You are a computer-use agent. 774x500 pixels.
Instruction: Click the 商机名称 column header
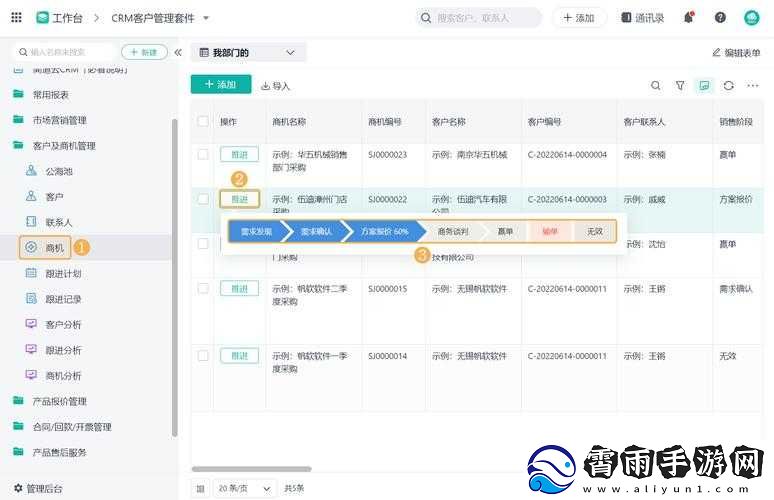coord(289,121)
